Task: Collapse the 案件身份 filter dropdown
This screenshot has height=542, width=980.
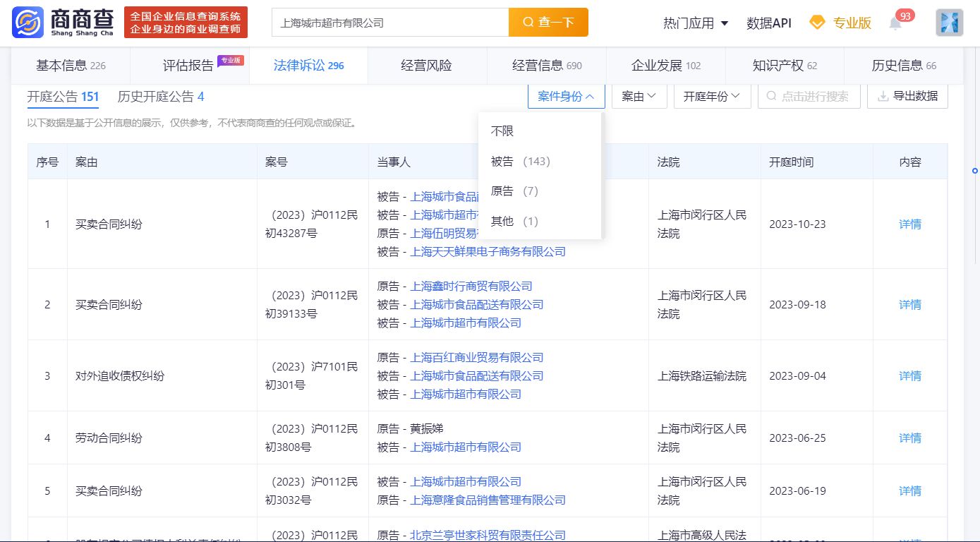Action: coord(566,97)
